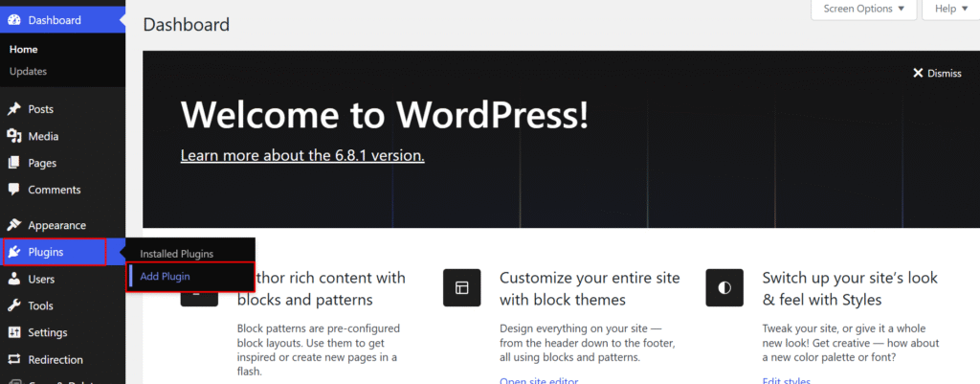
Task: Choose Installed Plugins from flyout
Action: point(177,255)
